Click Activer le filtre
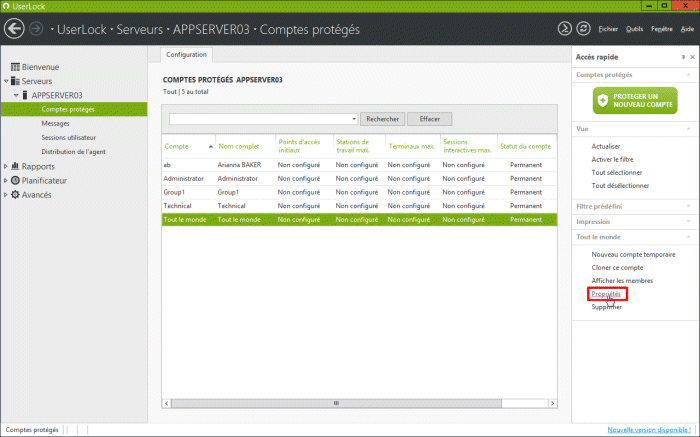The height and width of the screenshot is (437, 700). coord(612,159)
